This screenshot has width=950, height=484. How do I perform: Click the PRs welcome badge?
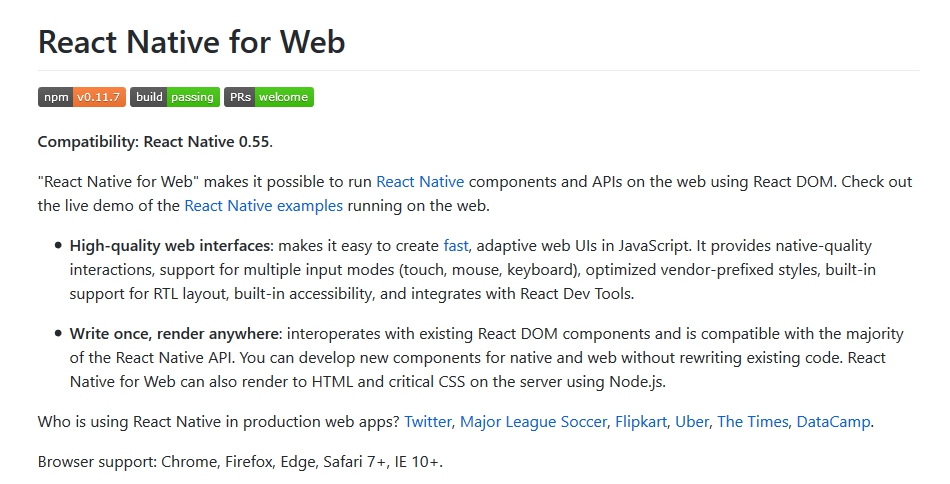coord(269,97)
